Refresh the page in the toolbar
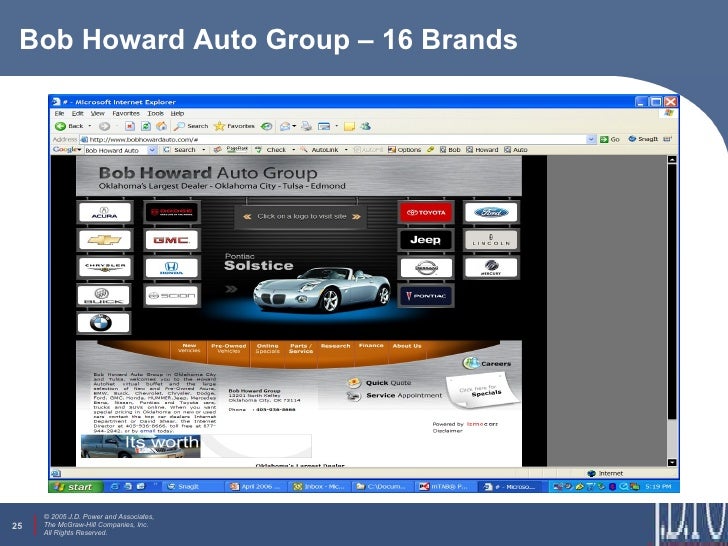 [x=146, y=126]
